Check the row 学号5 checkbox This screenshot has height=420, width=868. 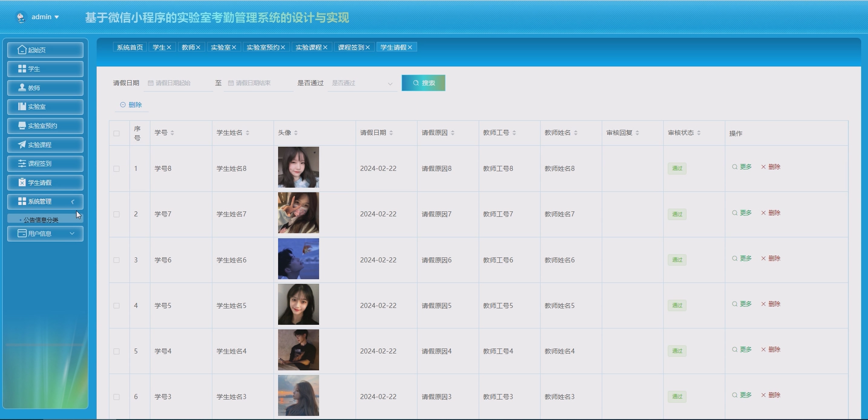click(117, 306)
